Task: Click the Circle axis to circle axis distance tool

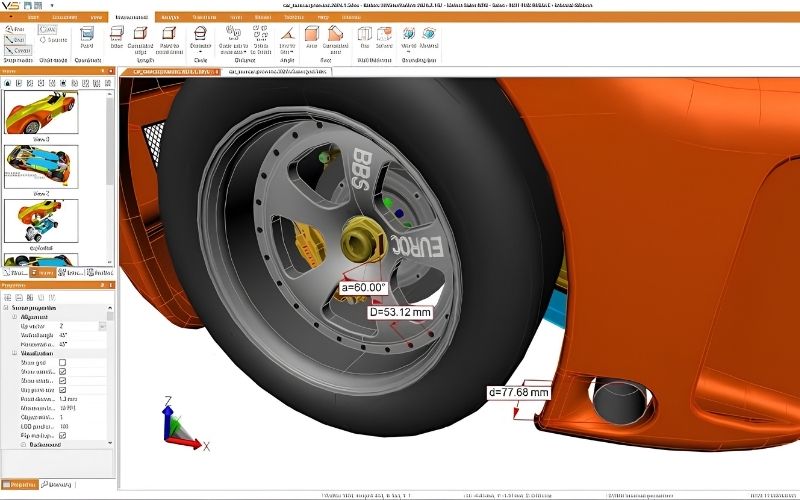Action: tap(233, 40)
